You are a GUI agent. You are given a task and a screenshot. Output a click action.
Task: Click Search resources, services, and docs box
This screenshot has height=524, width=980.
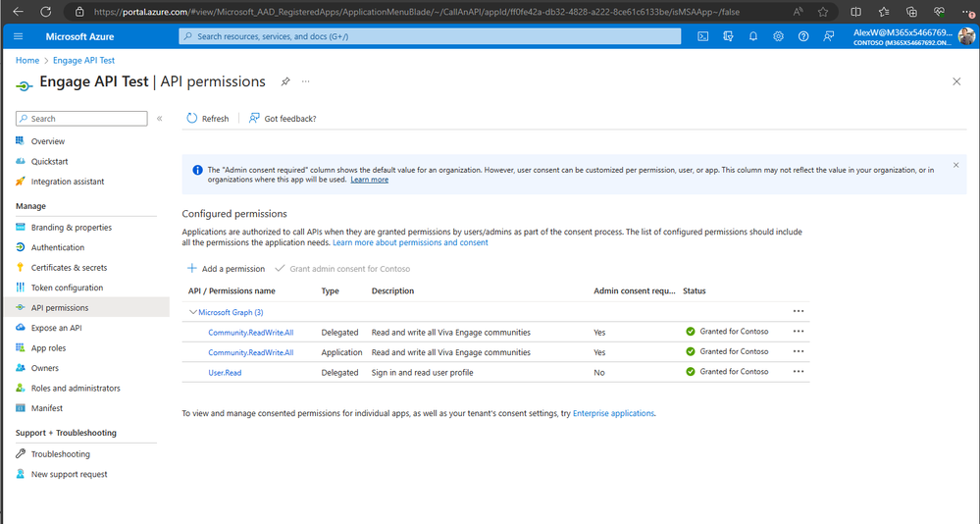tap(430, 36)
